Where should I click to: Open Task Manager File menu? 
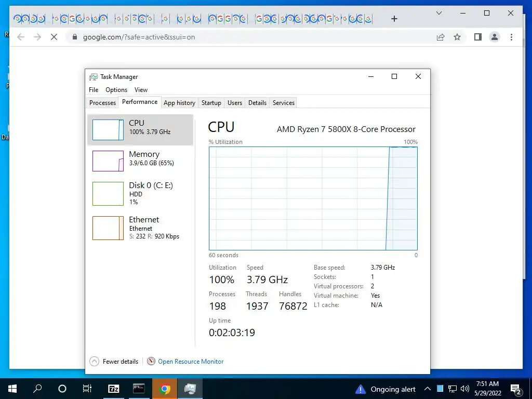(94, 89)
